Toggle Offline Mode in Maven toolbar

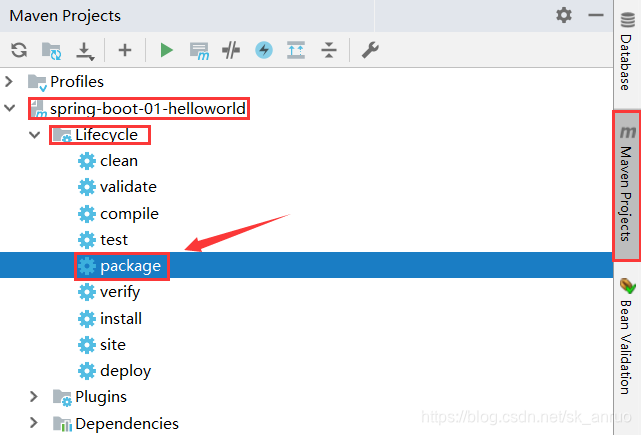click(231, 51)
